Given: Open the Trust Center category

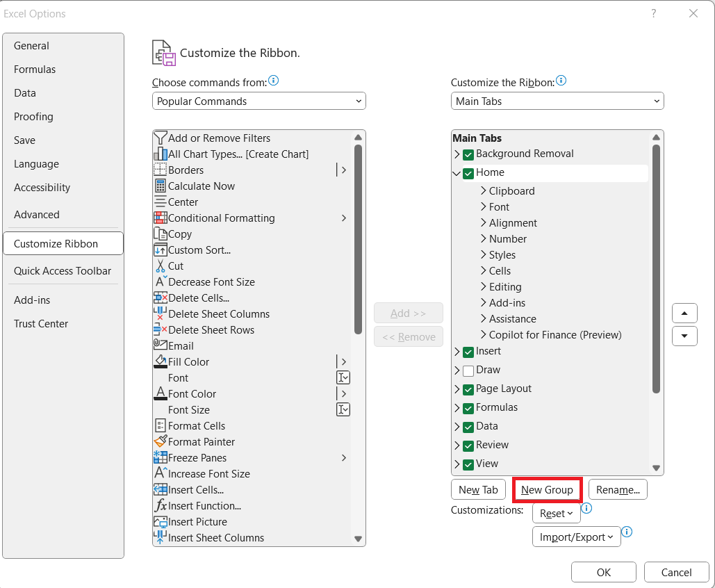Looking at the screenshot, I should pyautogui.click(x=63, y=323).
